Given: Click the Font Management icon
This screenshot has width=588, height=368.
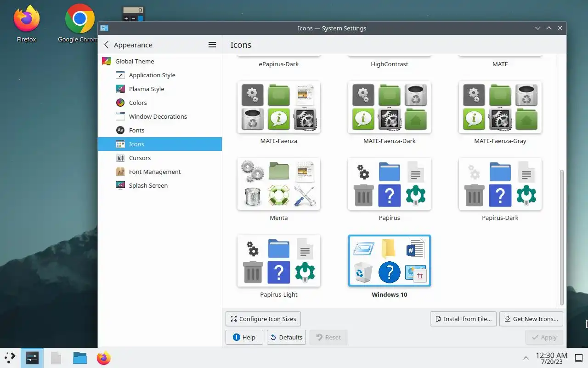Looking at the screenshot, I should click(x=120, y=172).
